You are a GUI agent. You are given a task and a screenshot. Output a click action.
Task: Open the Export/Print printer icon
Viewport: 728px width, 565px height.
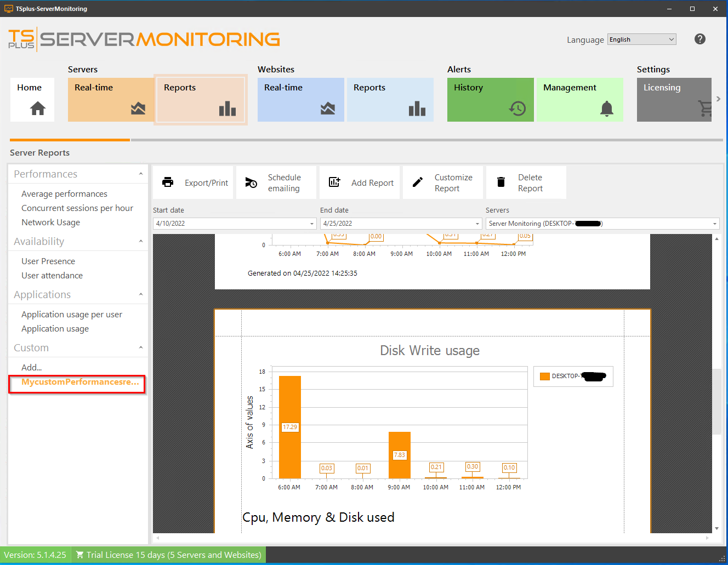click(168, 182)
